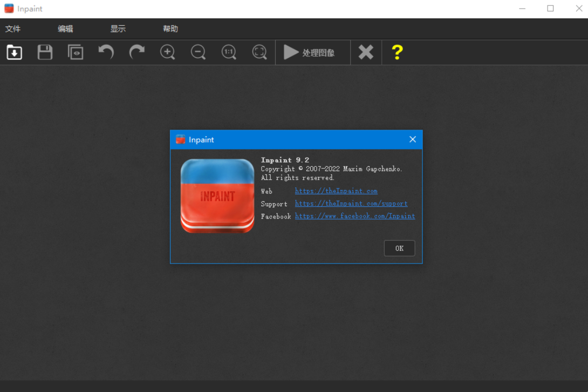Start processing with the 处理图像 play button
This screenshot has height=392, width=588.
[313, 52]
